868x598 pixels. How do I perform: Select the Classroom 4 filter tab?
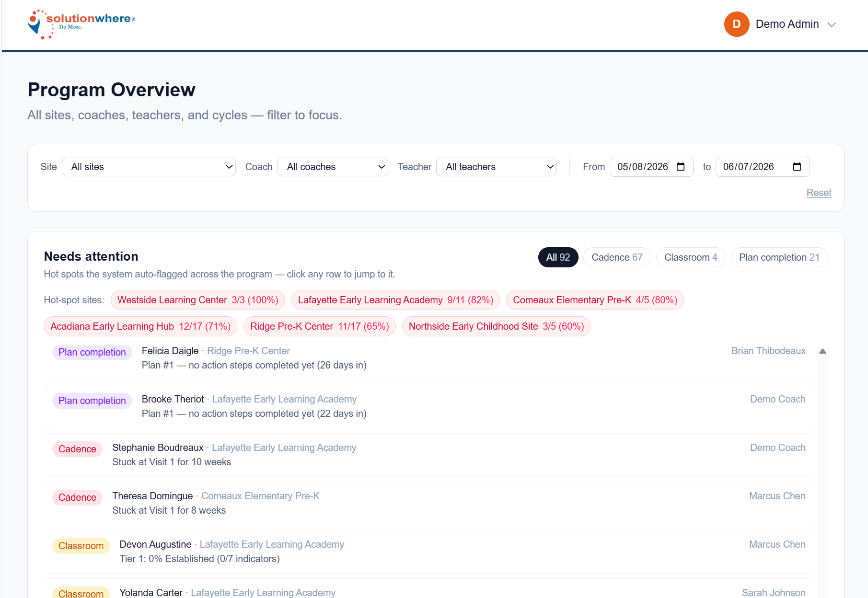(x=691, y=257)
